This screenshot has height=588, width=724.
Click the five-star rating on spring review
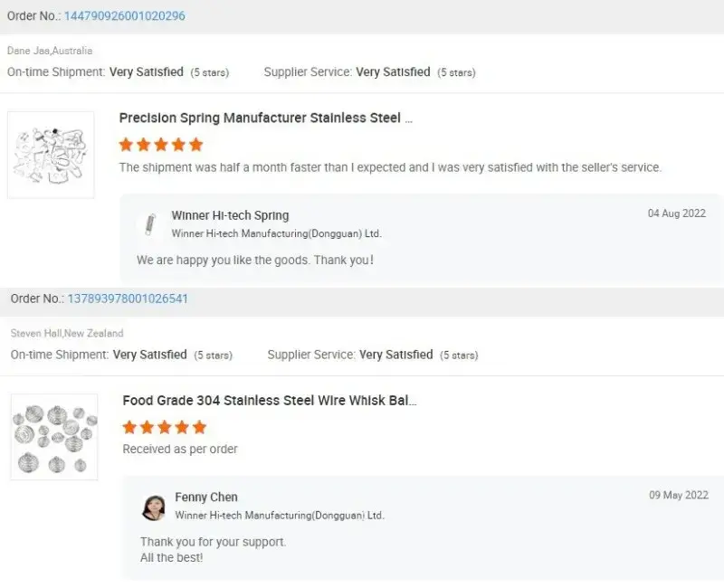pyautogui.click(x=161, y=145)
